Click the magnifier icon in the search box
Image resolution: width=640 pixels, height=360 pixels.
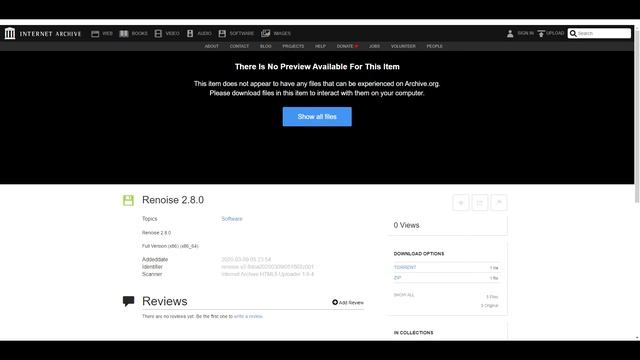573,33
